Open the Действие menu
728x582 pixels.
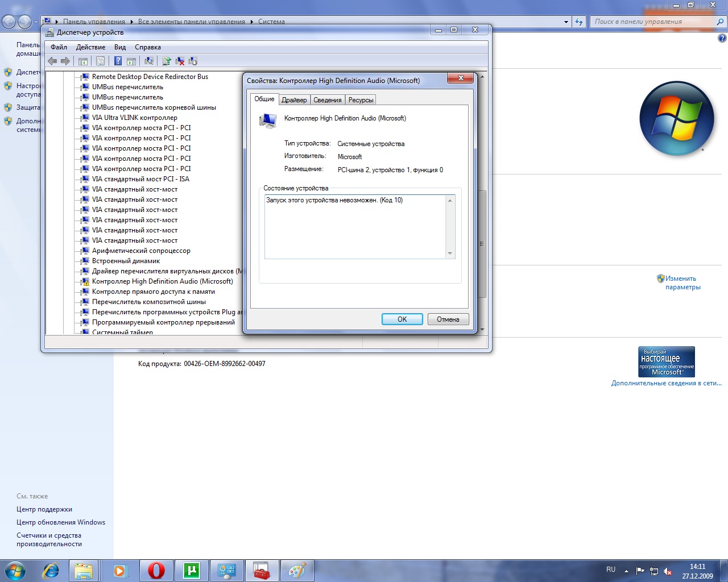point(90,47)
